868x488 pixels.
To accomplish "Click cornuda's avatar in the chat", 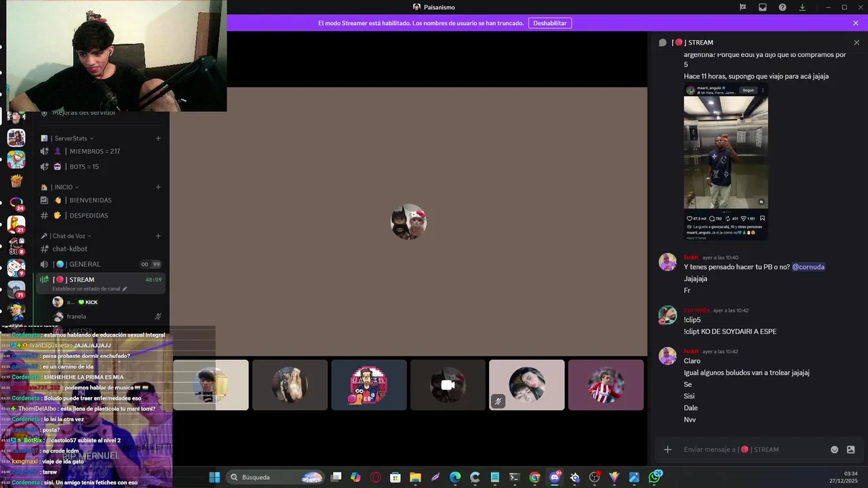I will (668, 315).
